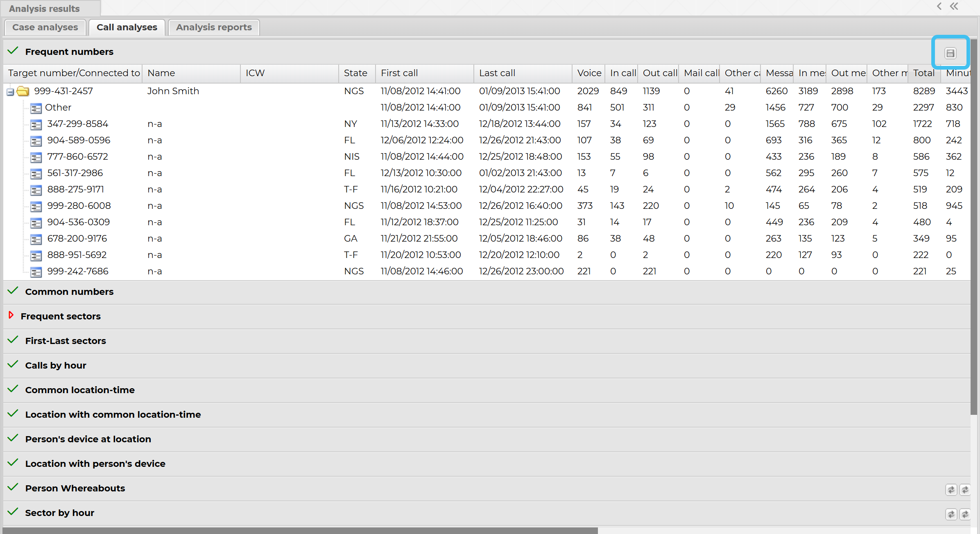Click second refresh icon in Person Whereabouts row
Viewport: 980px width, 534px height.
click(965, 490)
